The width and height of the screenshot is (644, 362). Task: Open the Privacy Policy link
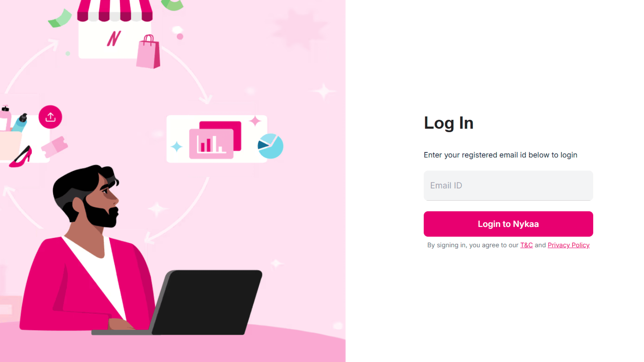tap(569, 245)
